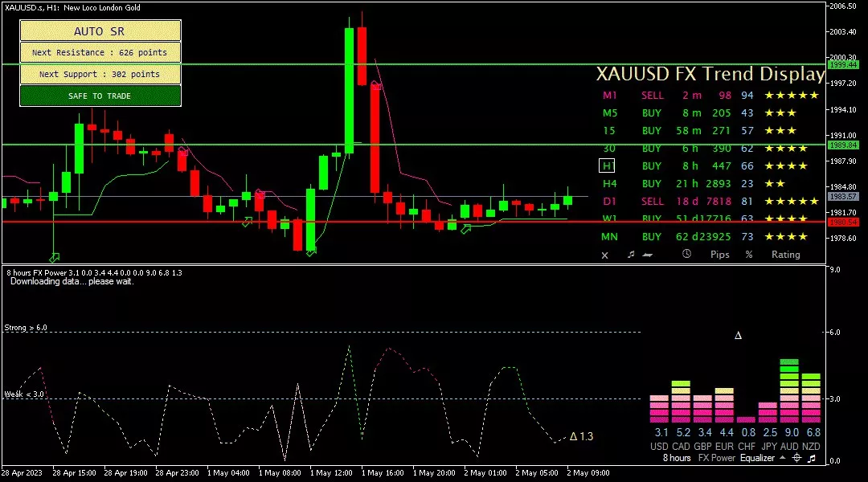Select the D1 timeframe label

point(609,202)
